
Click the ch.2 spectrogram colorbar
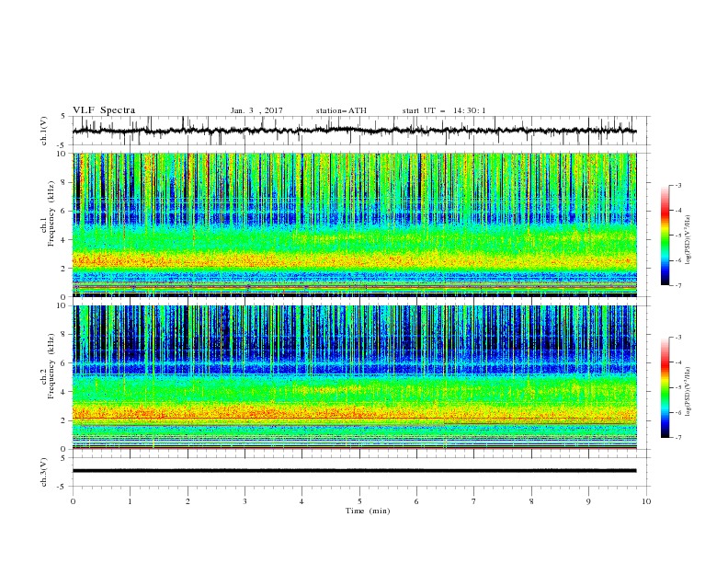pos(665,387)
